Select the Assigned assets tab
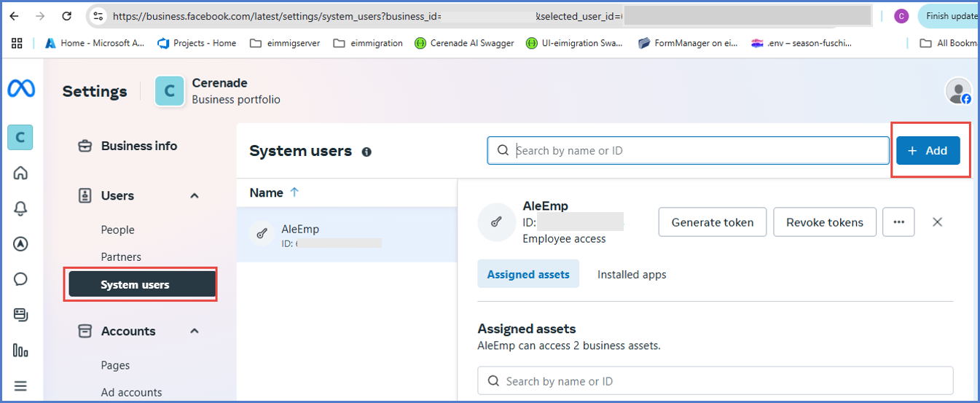The image size is (980, 403). (528, 274)
